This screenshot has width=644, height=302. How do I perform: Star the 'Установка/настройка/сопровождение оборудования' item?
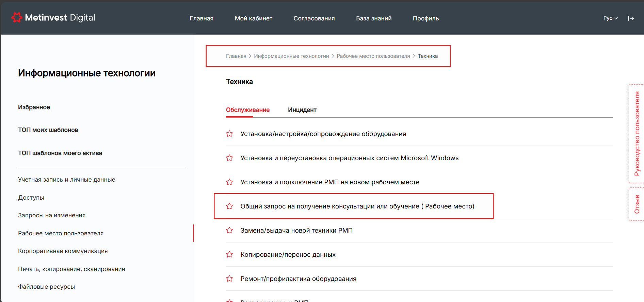coord(229,134)
